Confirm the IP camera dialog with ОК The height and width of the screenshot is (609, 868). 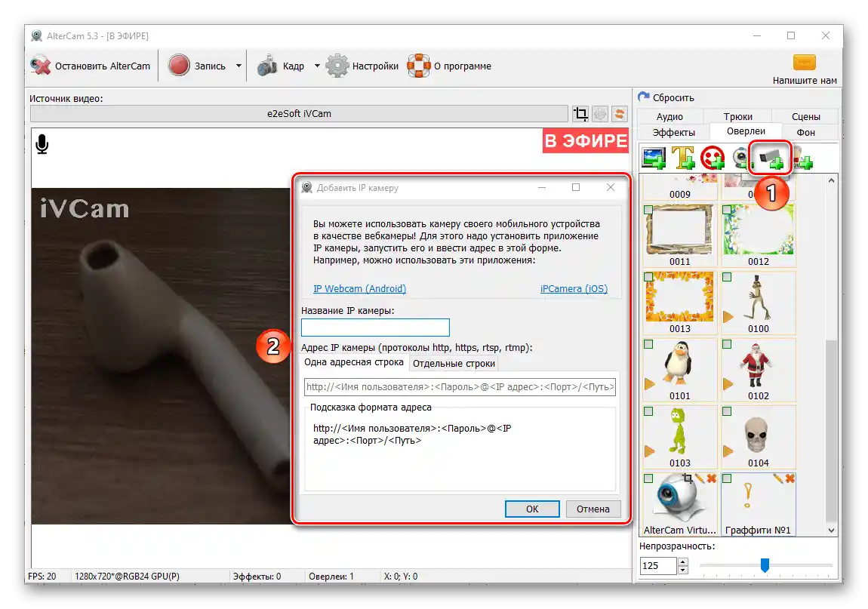point(532,509)
